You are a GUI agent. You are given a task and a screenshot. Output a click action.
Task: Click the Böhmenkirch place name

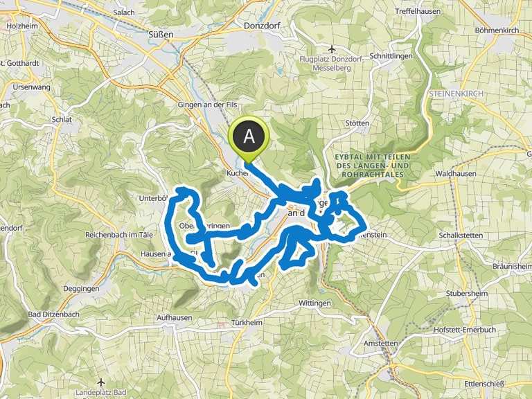coord(497,30)
